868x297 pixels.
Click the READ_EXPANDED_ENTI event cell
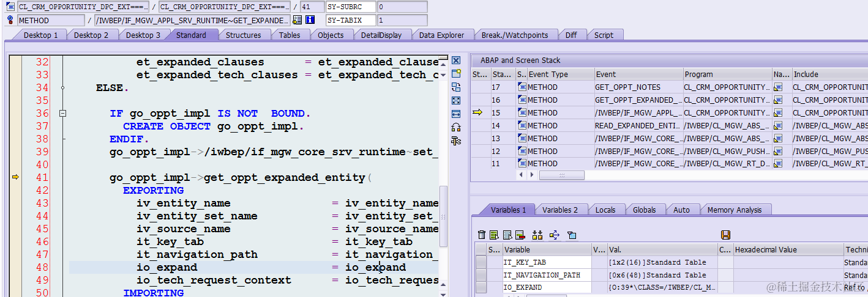point(638,126)
